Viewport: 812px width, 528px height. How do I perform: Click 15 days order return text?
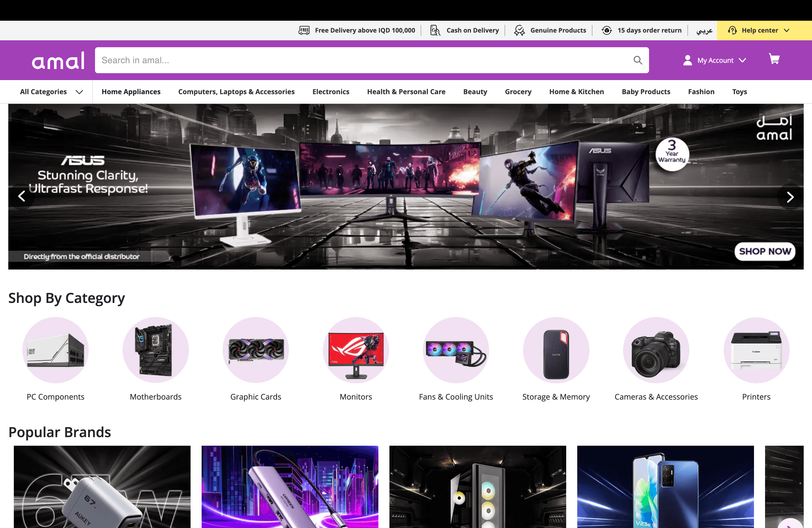point(650,30)
